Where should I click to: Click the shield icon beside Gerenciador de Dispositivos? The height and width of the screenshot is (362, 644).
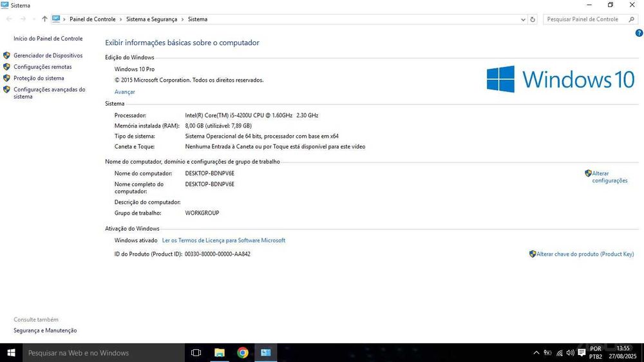pos(6,55)
